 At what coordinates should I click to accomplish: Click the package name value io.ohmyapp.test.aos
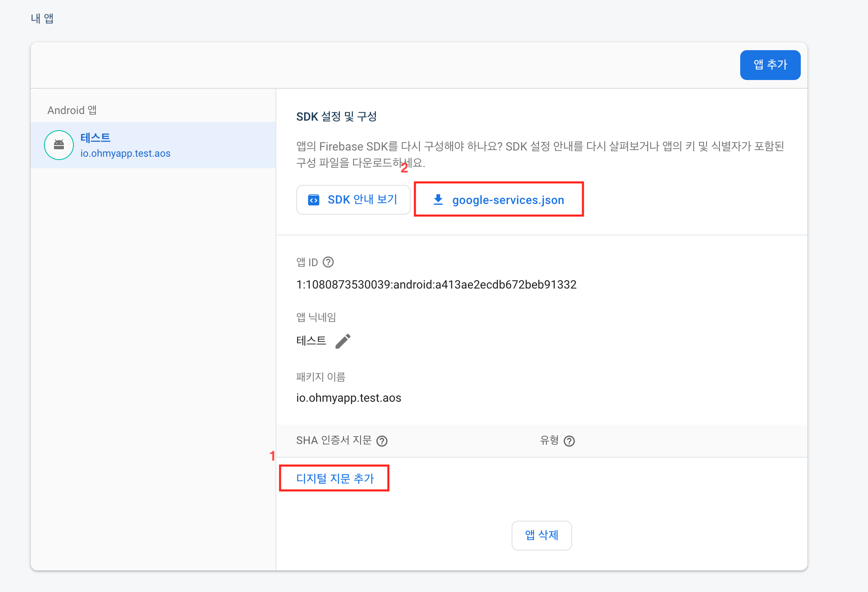(349, 398)
